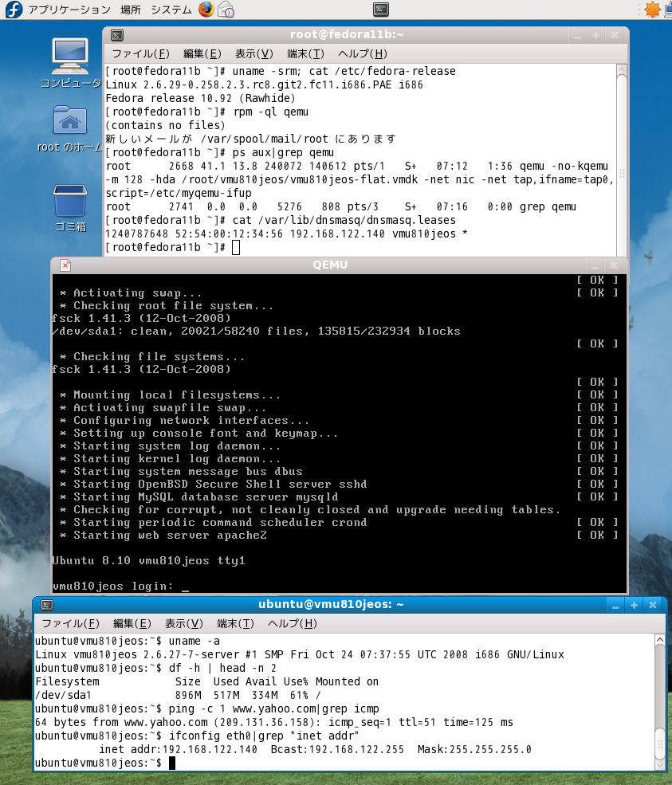Click the dnsmasq lease line with 192.168.122.140
672x785 pixels.
pos(286,234)
